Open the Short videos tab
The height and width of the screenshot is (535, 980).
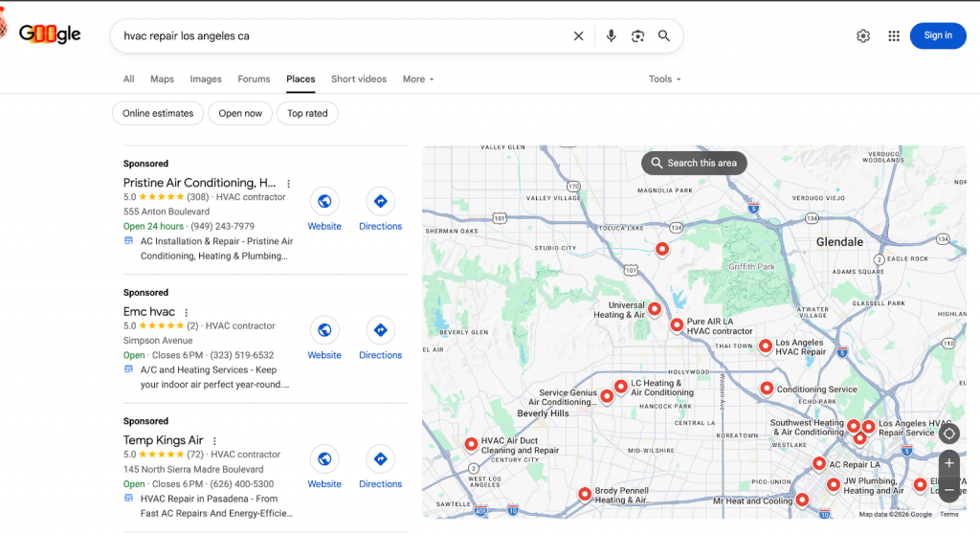(359, 79)
